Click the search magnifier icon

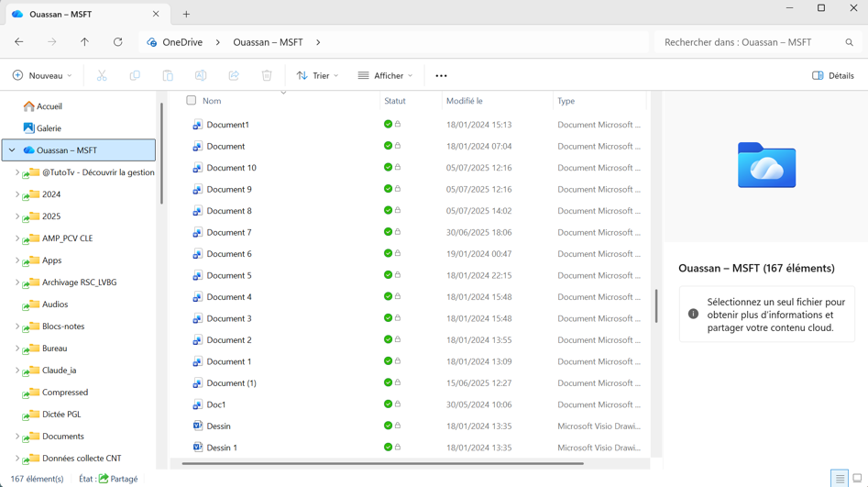pyautogui.click(x=849, y=42)
